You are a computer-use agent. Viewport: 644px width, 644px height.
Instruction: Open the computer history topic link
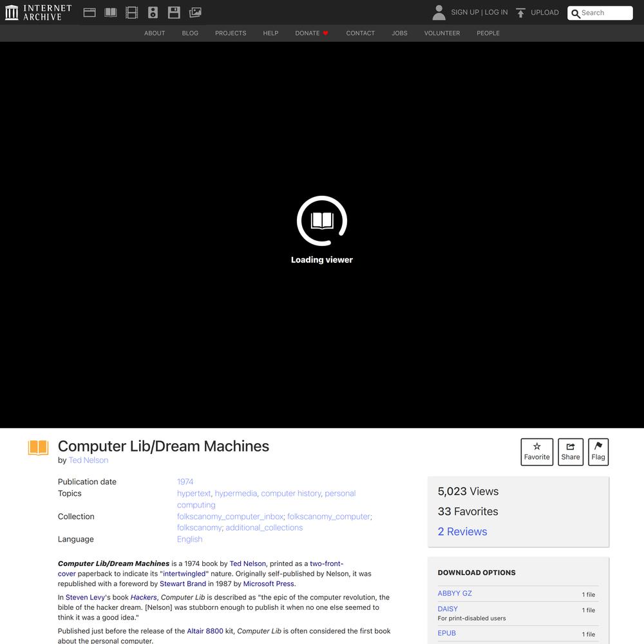pos(291,493)
